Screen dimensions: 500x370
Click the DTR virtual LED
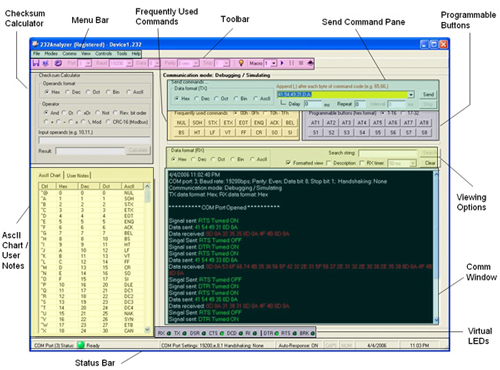[277, 333]
